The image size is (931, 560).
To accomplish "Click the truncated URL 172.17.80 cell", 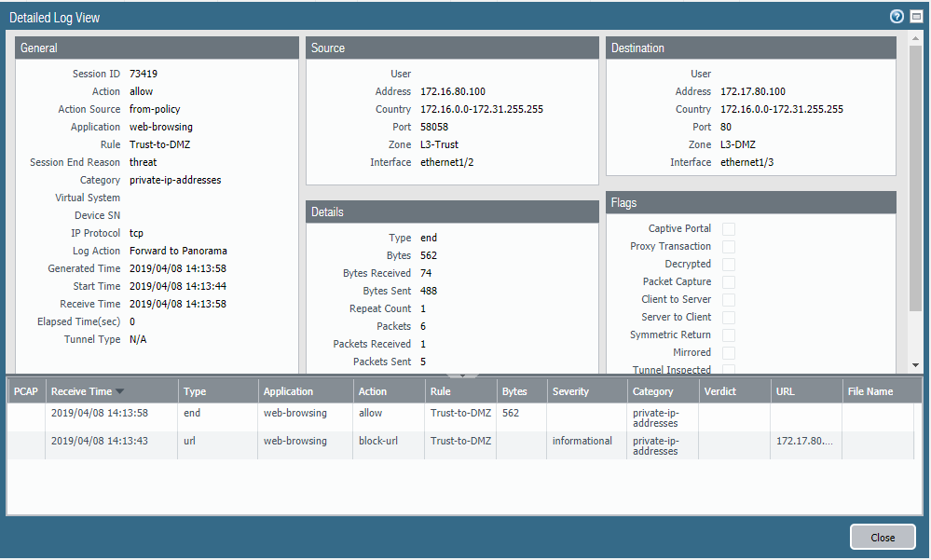I will 804,441.
